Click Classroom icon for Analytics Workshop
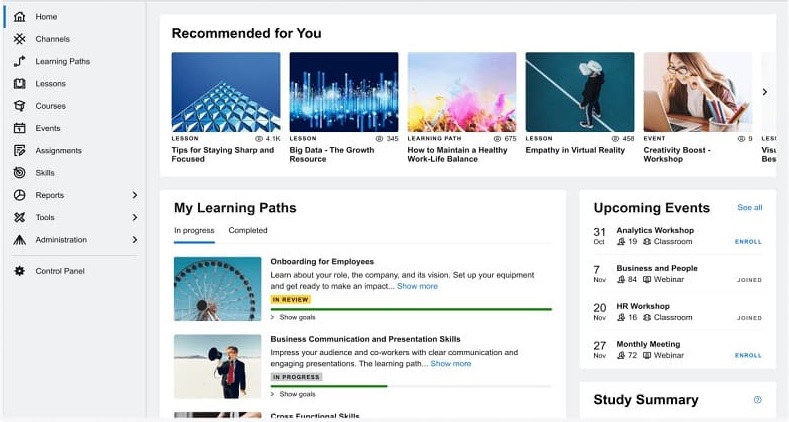 [x=647, y=242]
